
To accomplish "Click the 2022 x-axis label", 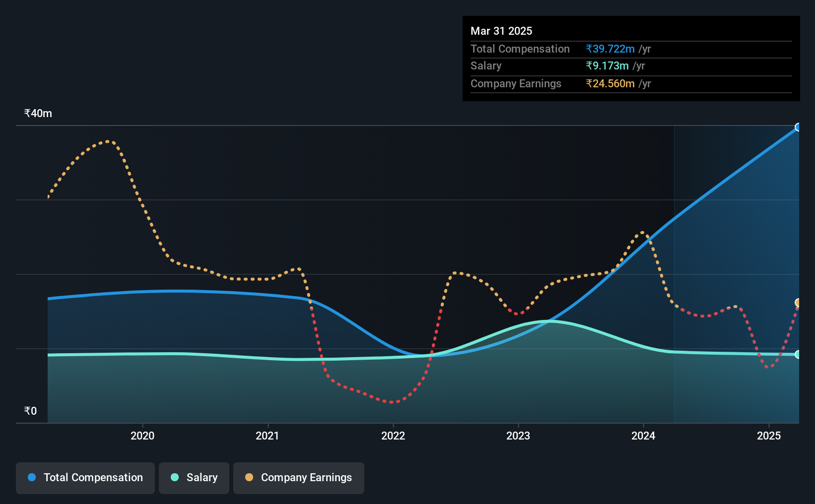I will tap(393, 436).
